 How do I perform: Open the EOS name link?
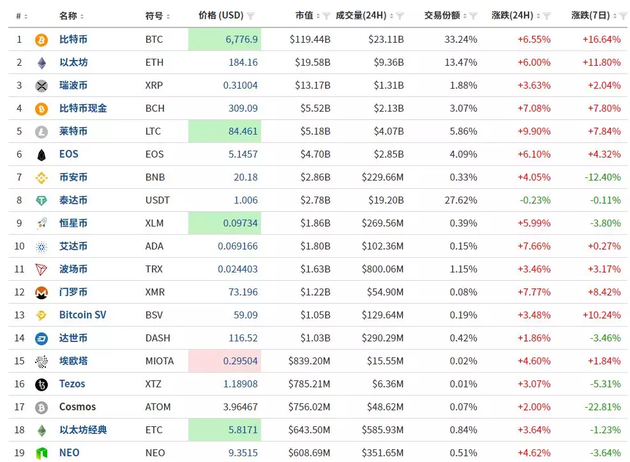pyautogui.click(x=69, y=154)
